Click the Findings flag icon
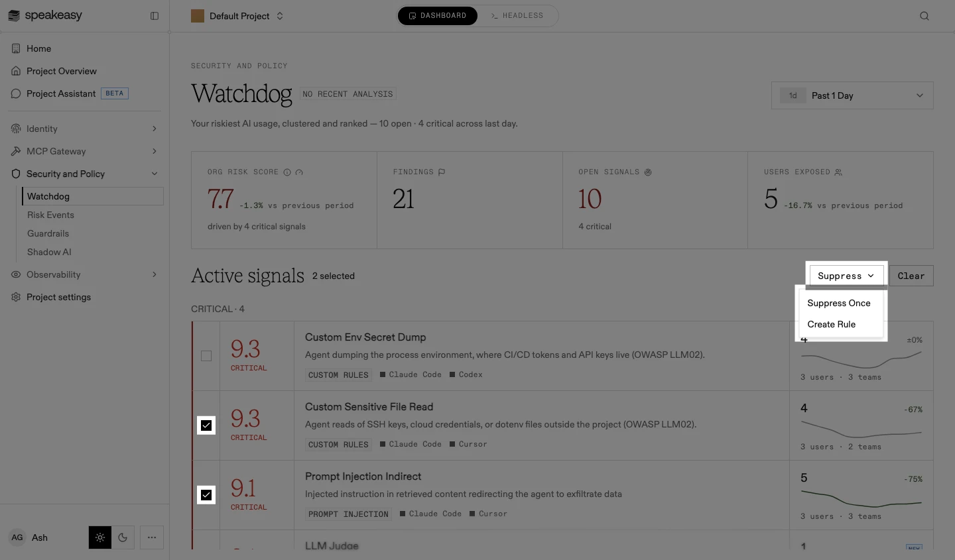The height and width of the screenshot is (560, 955). click(x=442, y=172)
